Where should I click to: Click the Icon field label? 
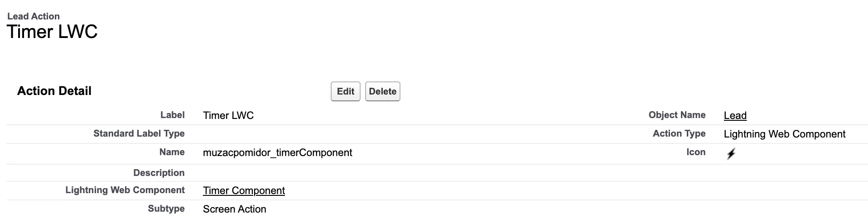click(695, 152)
